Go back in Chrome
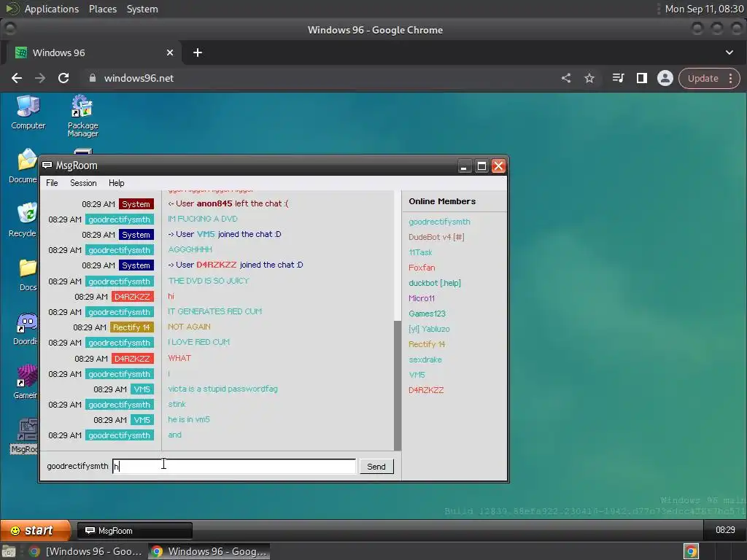Viewport: 747px width, 560px height. (17, 78)
